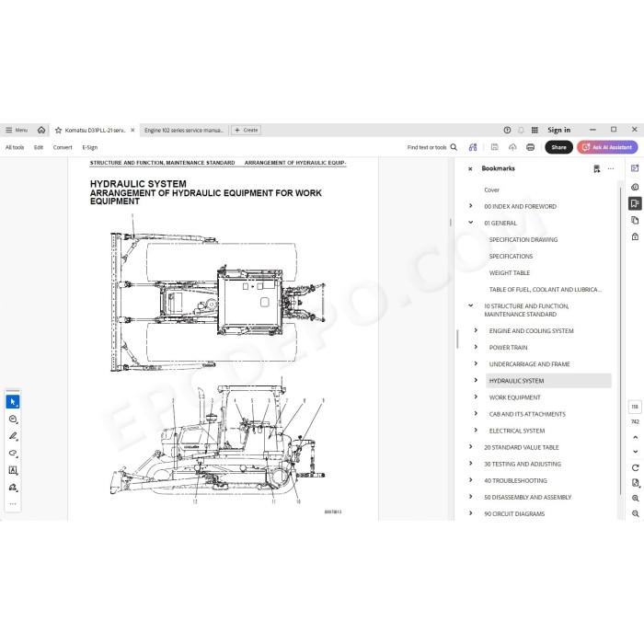The height and width of the screenshot is (644, 644).
Task: Click the Find text or tools search field
Action: 431,147
